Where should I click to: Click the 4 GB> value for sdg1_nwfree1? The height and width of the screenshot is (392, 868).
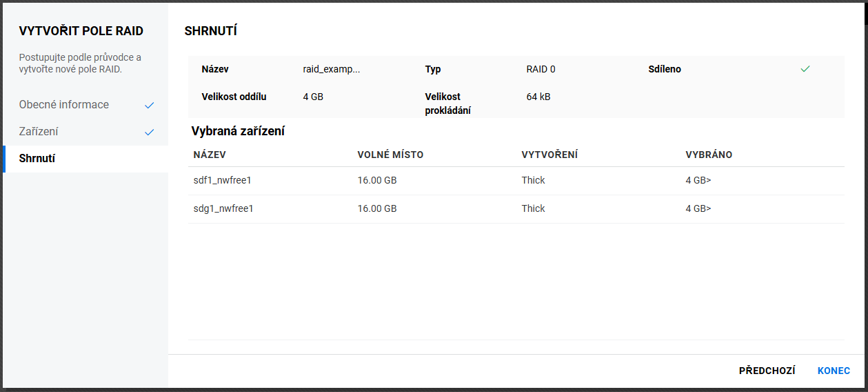point(698,208)
